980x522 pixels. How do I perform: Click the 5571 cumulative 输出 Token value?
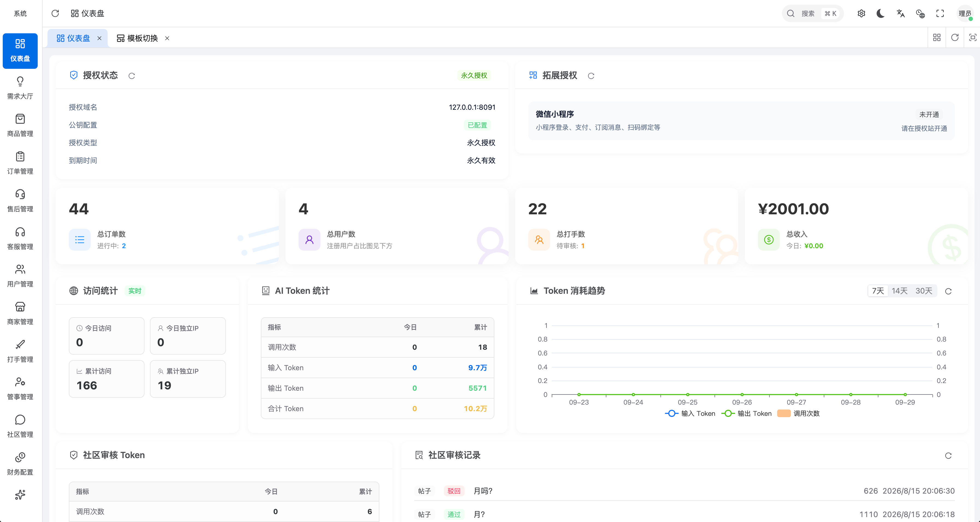[x=477, y=388]
